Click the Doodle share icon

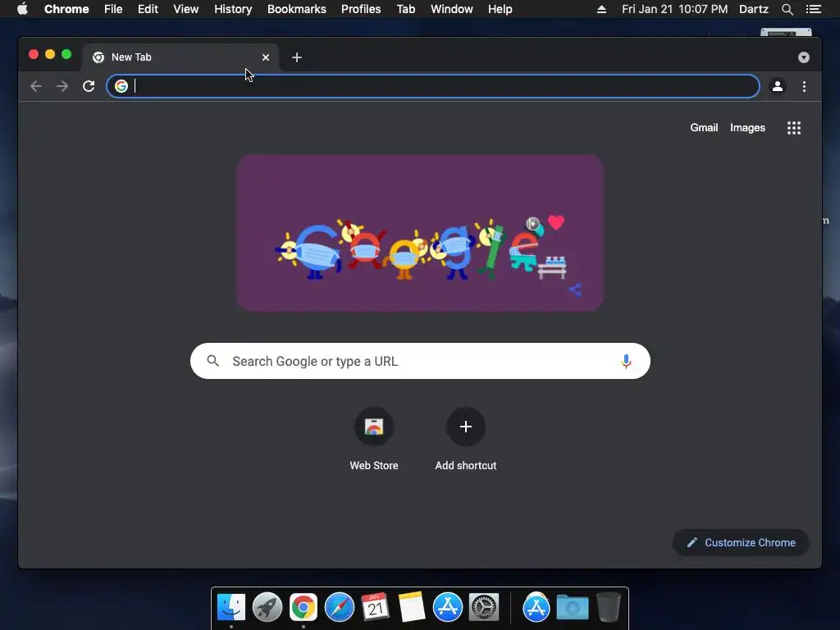(575, 290)
